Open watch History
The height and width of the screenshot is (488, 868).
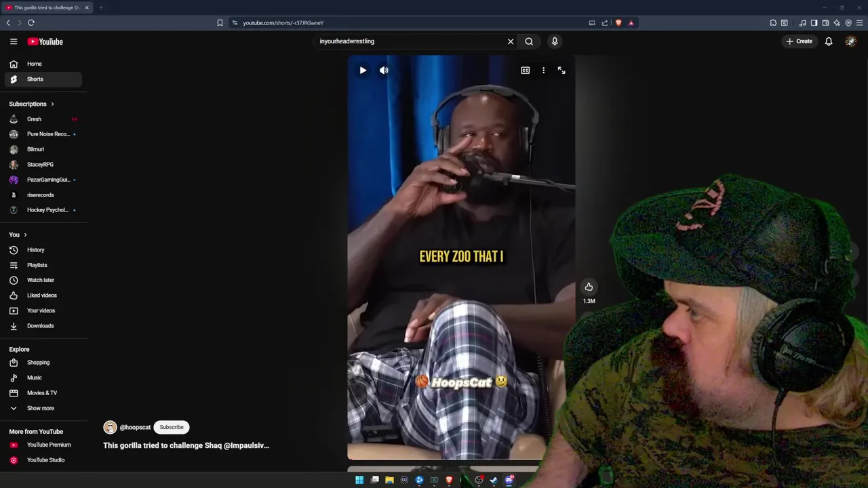(x=43, y=250)
